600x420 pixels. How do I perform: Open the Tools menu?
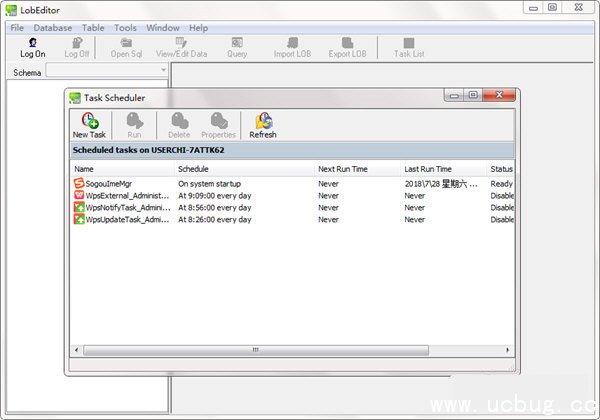125,27
